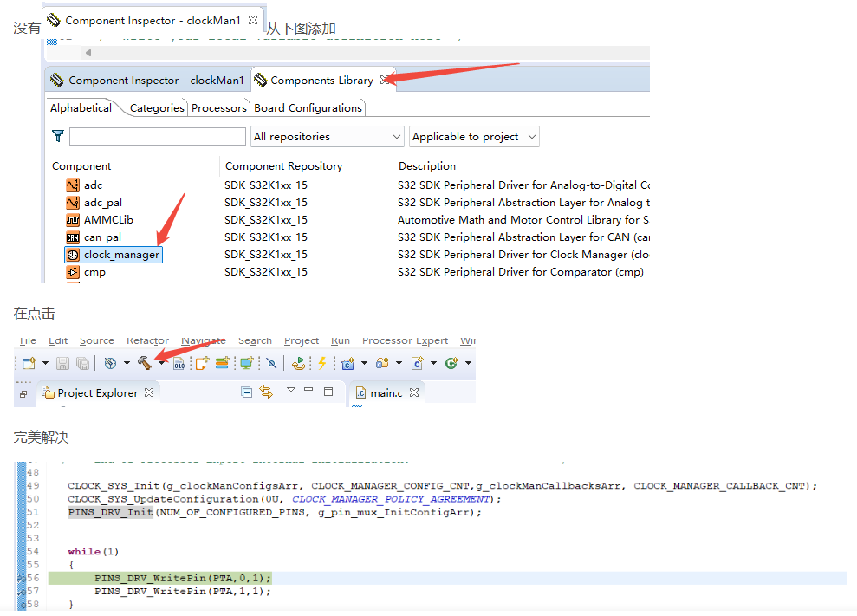Click the orange new-page-with-plus icon

[x=202, y=363]
